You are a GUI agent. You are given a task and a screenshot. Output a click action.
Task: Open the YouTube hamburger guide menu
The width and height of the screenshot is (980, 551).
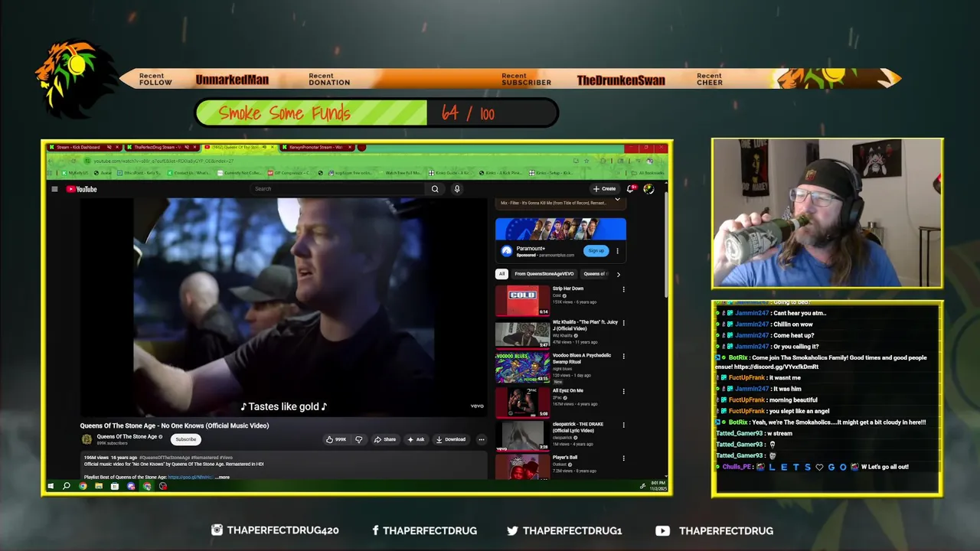point(54,189)
